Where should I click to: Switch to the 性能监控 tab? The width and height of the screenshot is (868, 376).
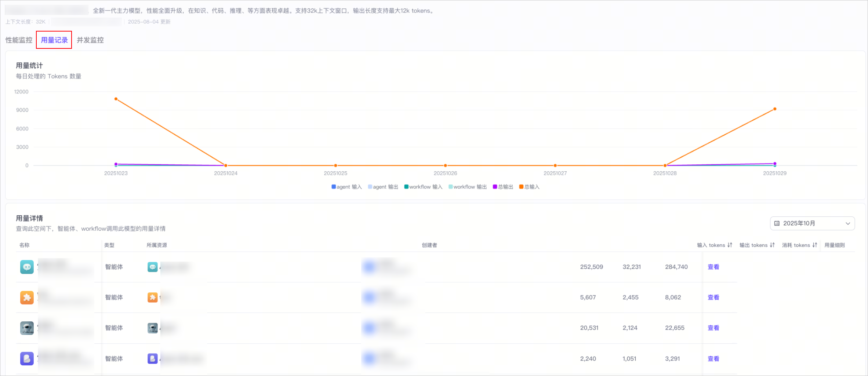tap(19, 40)
